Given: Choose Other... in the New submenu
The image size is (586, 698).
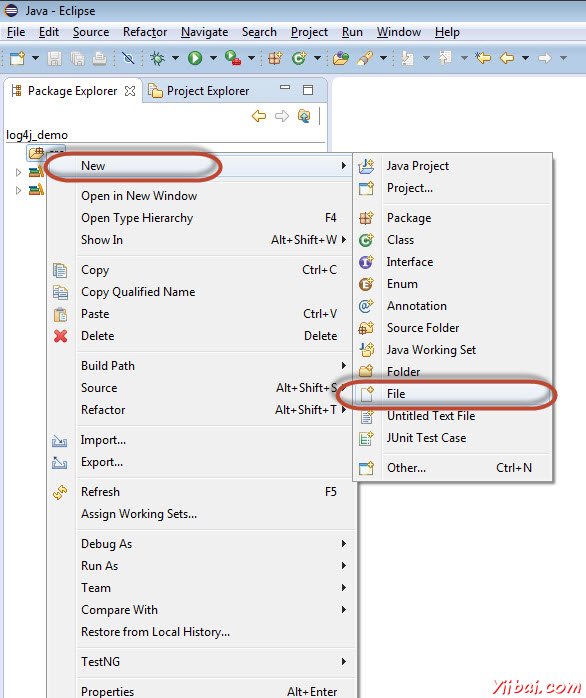Looking at the screenshot, I should pos(453,468).
